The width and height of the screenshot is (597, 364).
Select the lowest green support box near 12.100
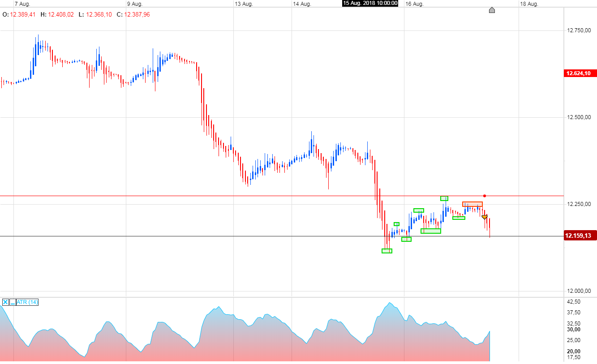(387, 251)
